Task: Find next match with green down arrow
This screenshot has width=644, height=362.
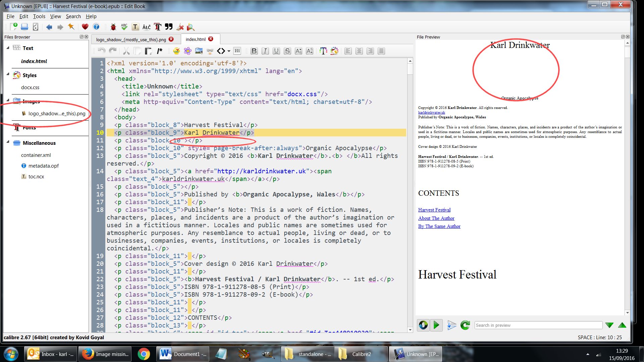Action: click(x=609, y=325)
